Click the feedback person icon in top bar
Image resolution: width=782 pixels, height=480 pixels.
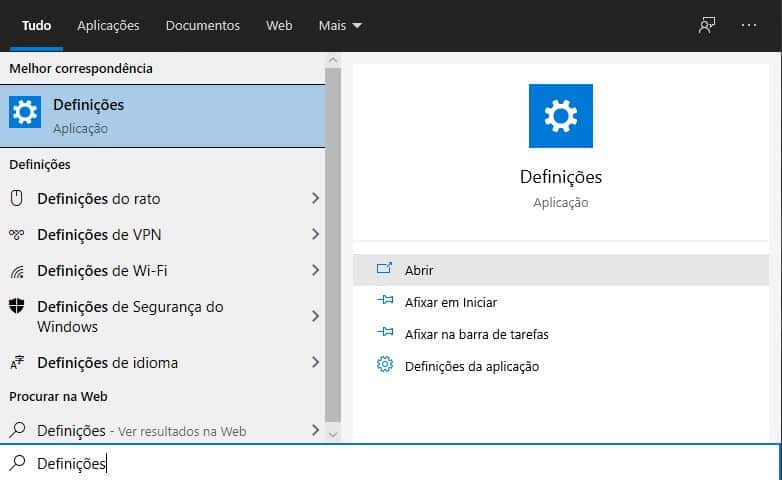click(x=707, y=25)
